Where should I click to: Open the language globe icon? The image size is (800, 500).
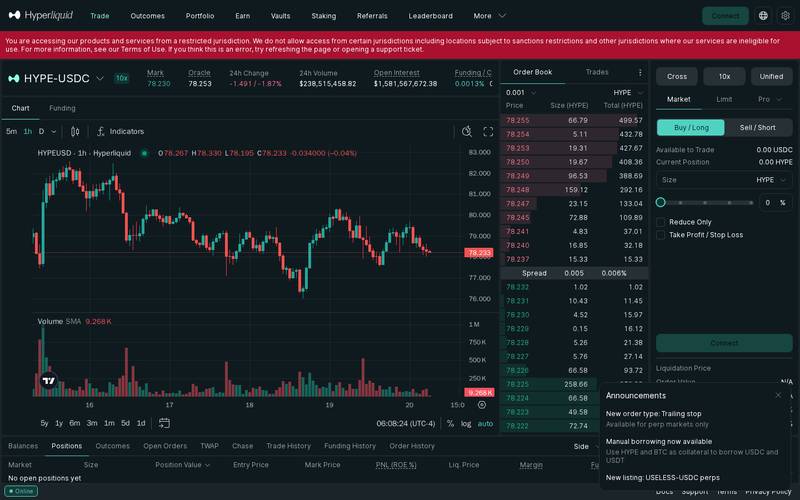[x=763, y=16]
